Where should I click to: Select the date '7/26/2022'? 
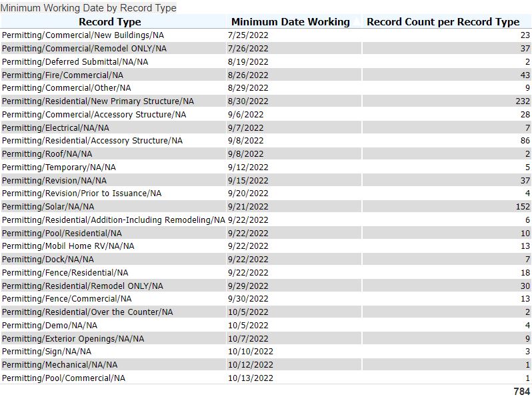coord(248,48)
